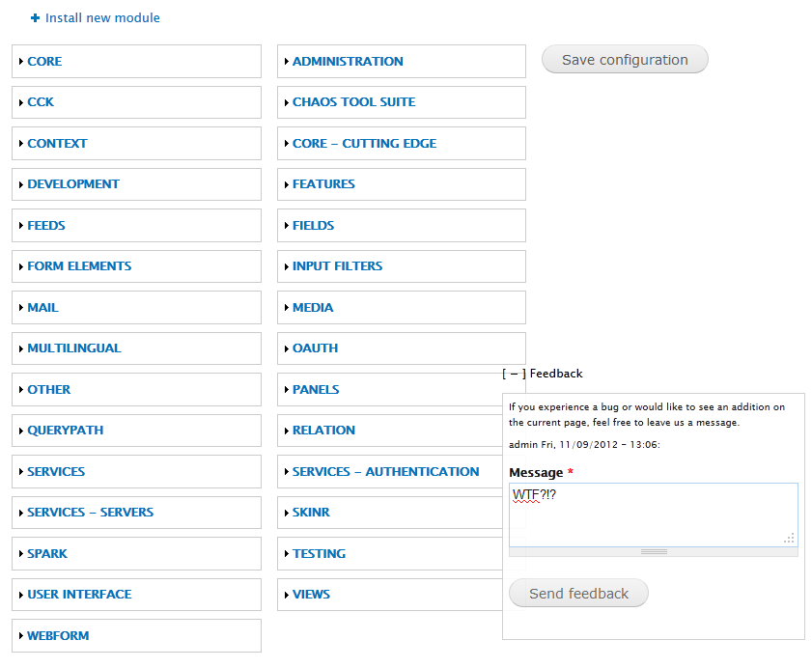Open the USER INTERFACE module group
This screenshot has width=812, height=668.
[x=79, y=595]
